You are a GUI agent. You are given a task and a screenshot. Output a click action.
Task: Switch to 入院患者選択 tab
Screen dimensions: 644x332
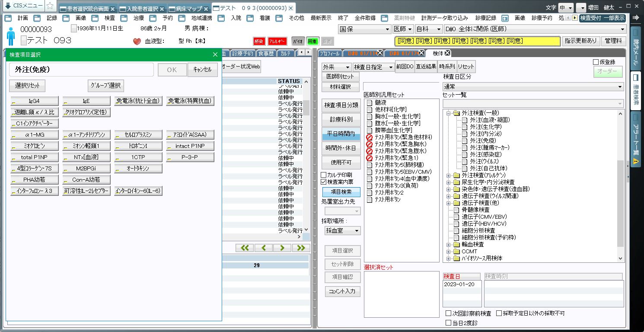pyautogui.click(x=142, y=9)
